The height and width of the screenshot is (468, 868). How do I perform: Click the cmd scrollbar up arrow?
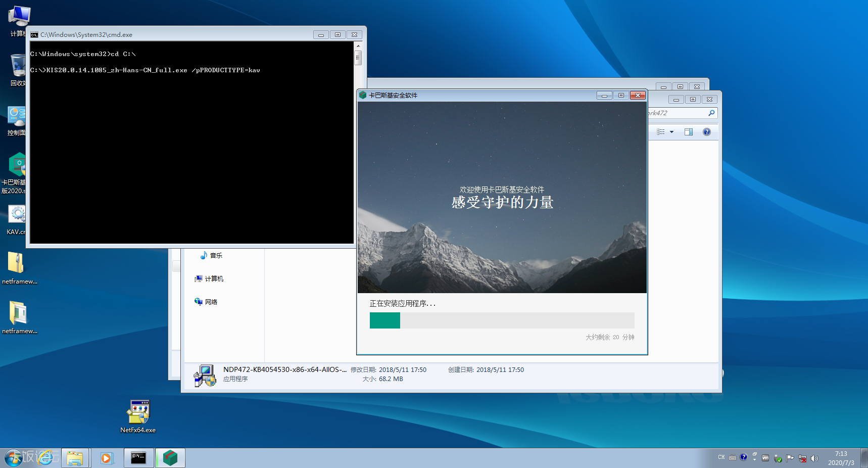pos(358,46)
